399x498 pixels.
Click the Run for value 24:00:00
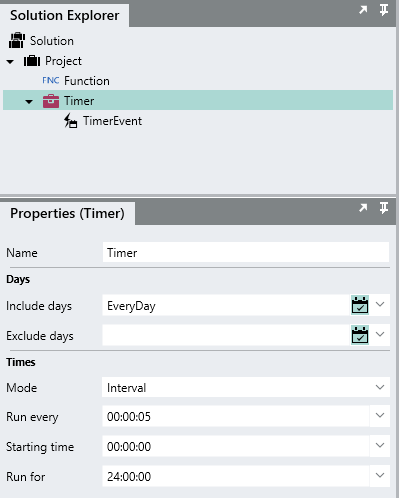129,477
